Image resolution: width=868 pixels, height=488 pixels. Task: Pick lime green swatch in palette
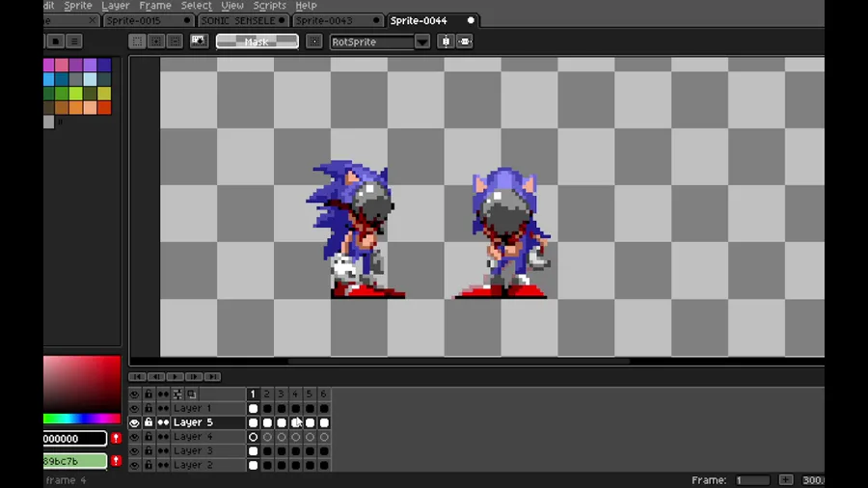pyautogui.click(x=76, y=93)
